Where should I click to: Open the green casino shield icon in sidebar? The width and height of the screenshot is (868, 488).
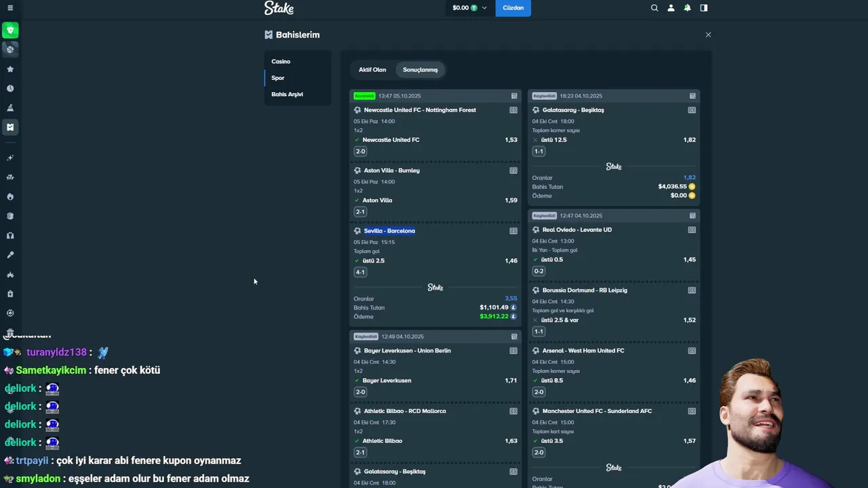[10, 30]
